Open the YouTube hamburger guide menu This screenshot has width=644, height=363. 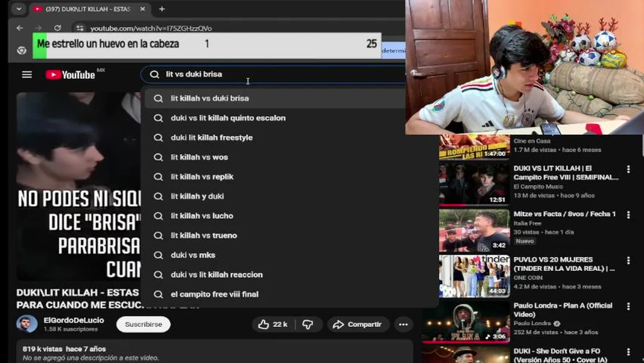coord(27,75)
